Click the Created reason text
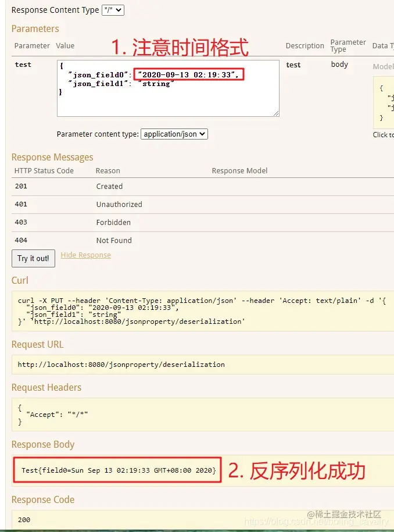The width and height of the screenshot is (394, 532). pos(109,186)
